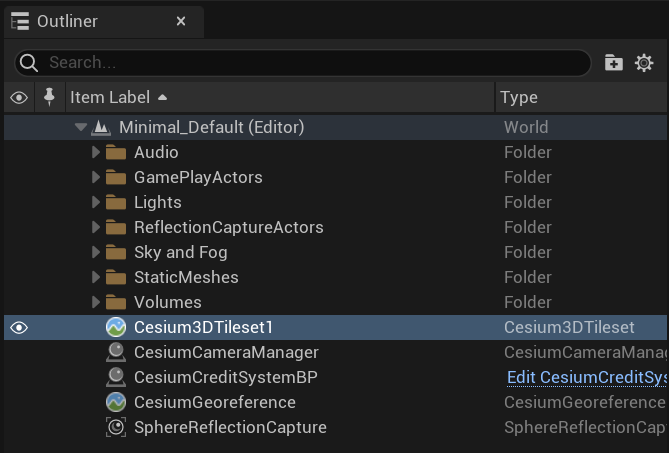Viewport: 669px width, 453px height.
Task: Open the Edit CesiumCreditSystem blueprint link
Action: pyautogui.click(x=587, y=378)
